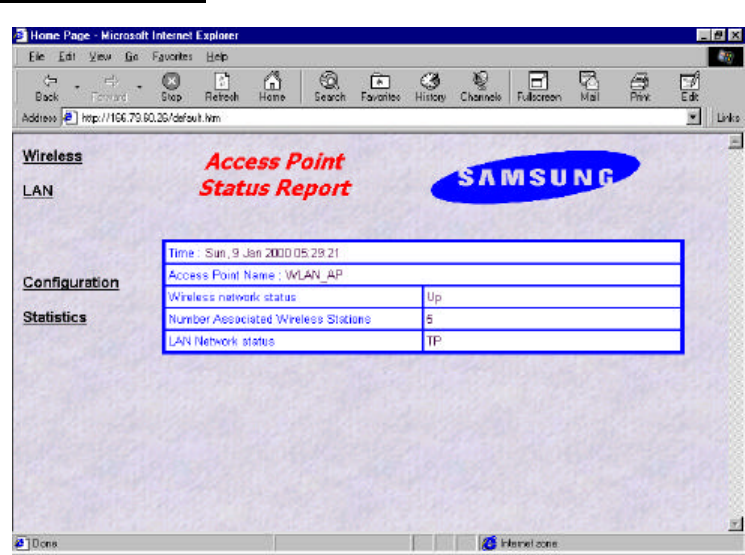Click Number Associated Wireless Stations label
Screen dimensions: 745x555
(269, 319)
